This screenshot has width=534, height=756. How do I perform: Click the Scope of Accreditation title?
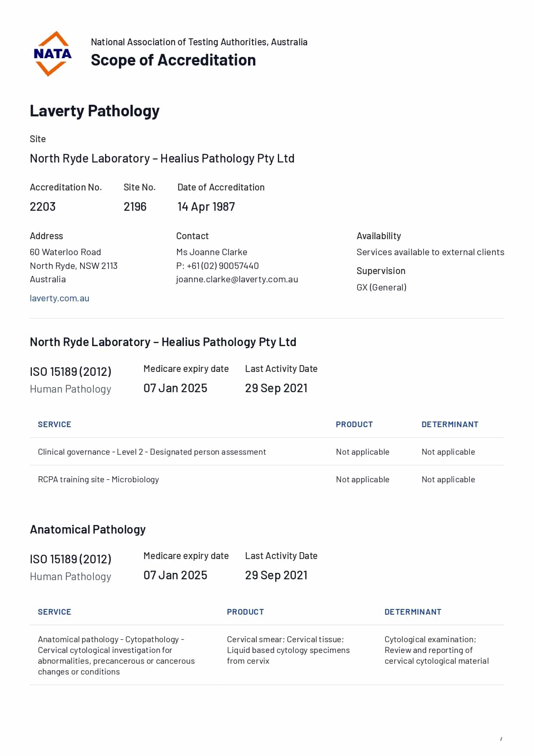click(x=173, y=60)
